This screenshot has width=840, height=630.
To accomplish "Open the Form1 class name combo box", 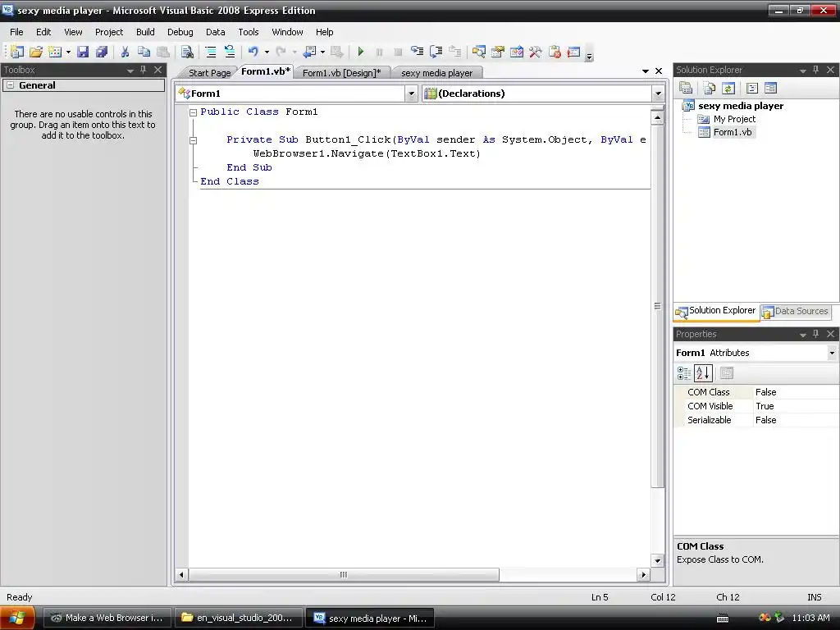I will tap(296, 94).
